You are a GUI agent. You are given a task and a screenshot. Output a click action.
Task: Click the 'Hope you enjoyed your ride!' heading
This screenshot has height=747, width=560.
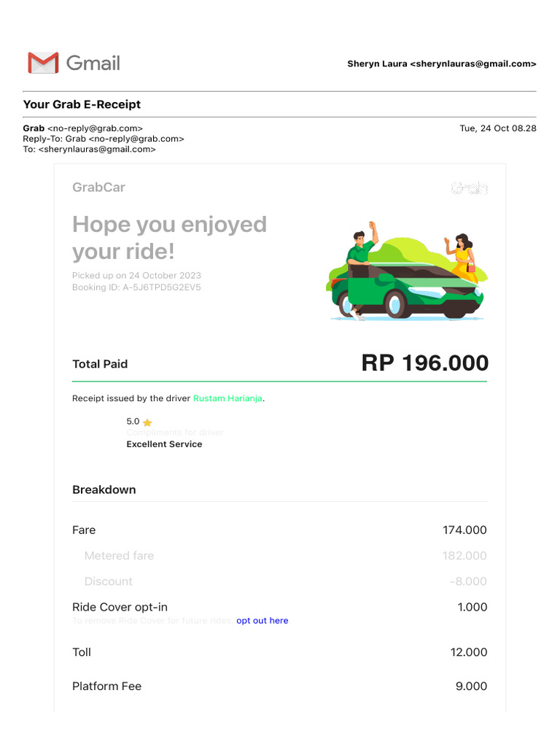(169, 238)
